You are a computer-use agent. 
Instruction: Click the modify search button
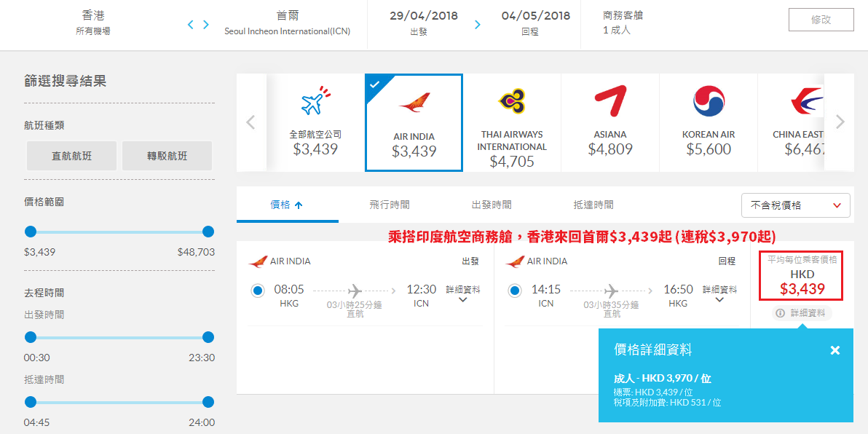821,20
